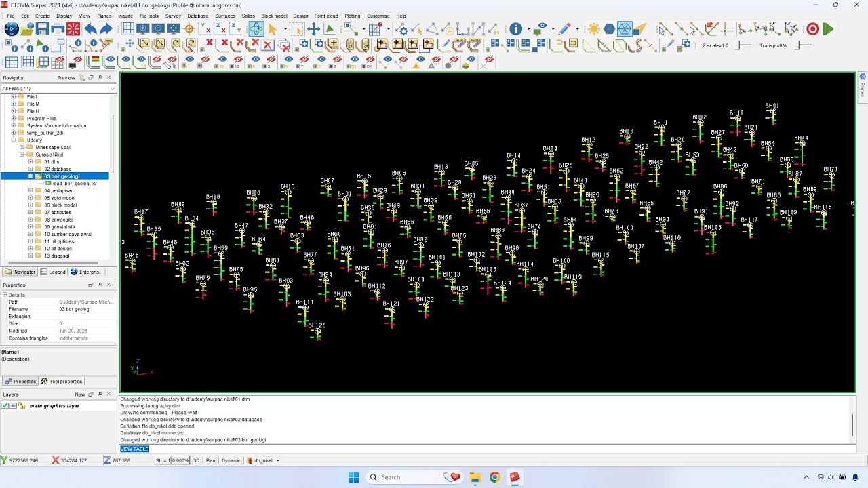
Task: Click the Chrome taskbar icon
Action: tap(494, 477)
